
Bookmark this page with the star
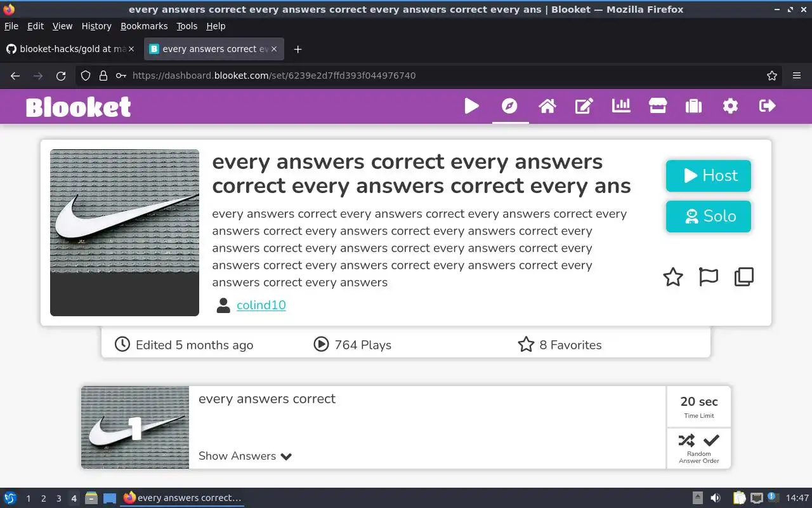(771, 76)
